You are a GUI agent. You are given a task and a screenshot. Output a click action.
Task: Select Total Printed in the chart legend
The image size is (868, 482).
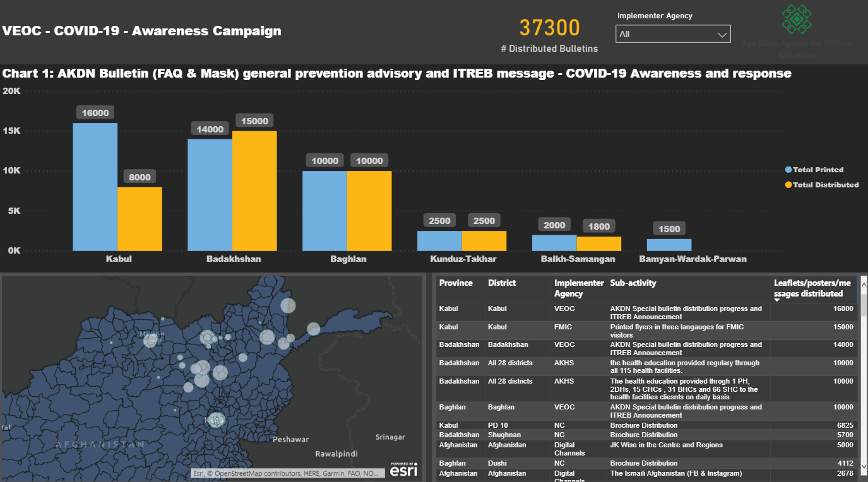[x=814, y=170]
